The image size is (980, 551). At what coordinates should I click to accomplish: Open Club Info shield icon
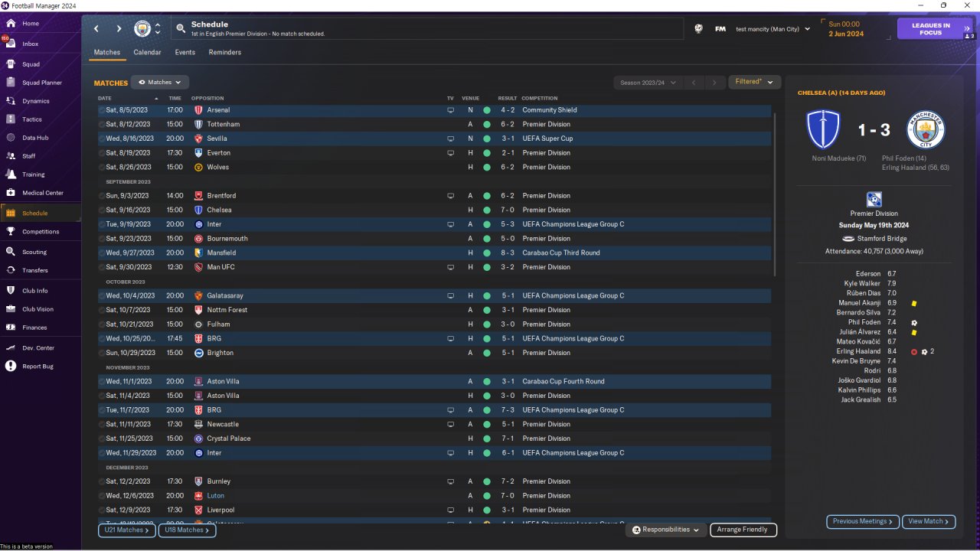tap(11, 291)
